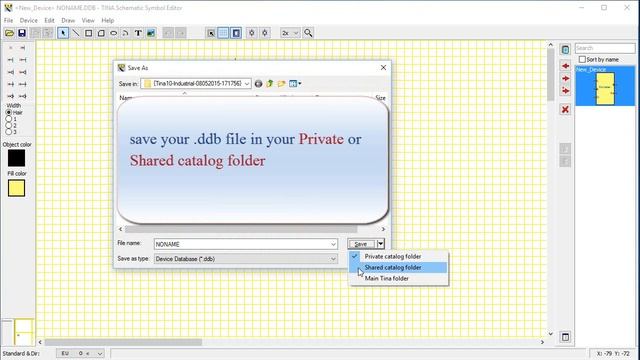The image size is (640, 360).
Task: Select the Text tool
Action: click(138, 33)
